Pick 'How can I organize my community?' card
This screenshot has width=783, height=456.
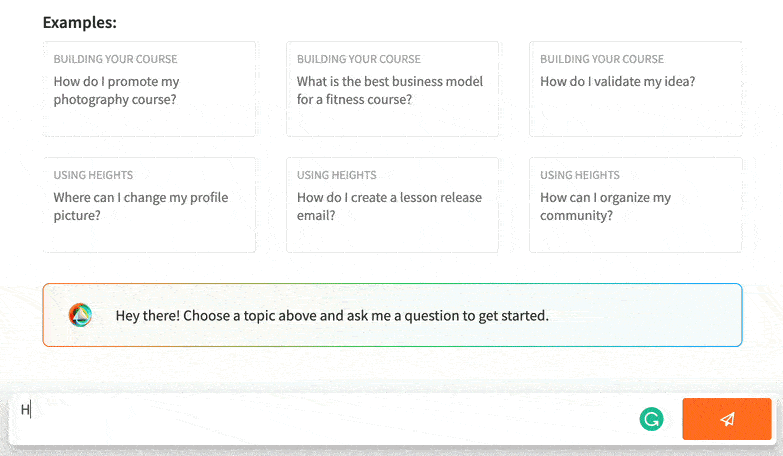[x=636, y=205]
